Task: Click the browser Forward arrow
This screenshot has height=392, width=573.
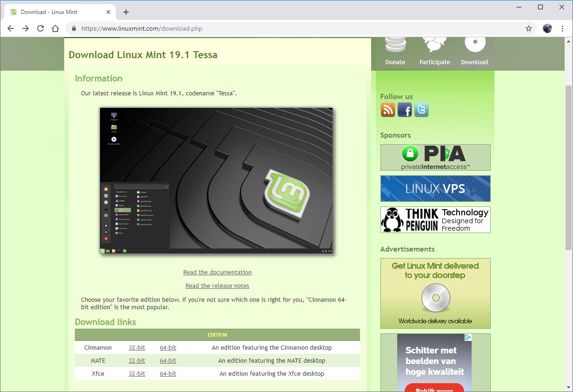Action: pos(26,28)
